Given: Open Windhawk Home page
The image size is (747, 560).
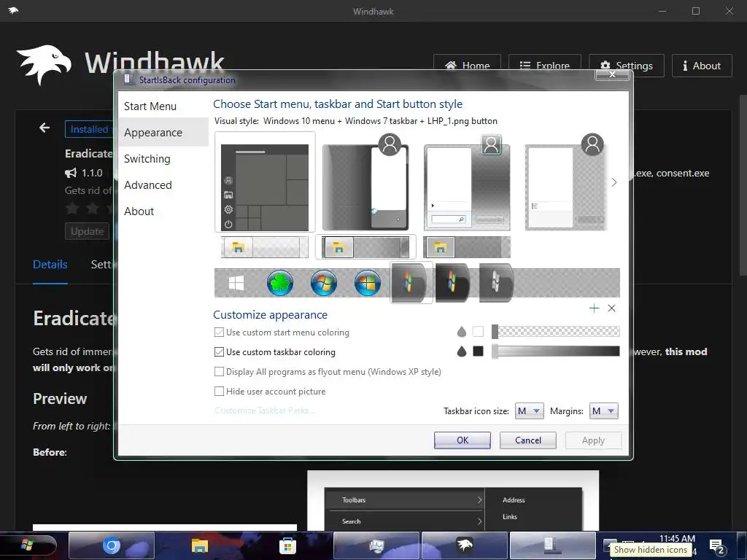Looking at the screenshot, I should (467, 65).
